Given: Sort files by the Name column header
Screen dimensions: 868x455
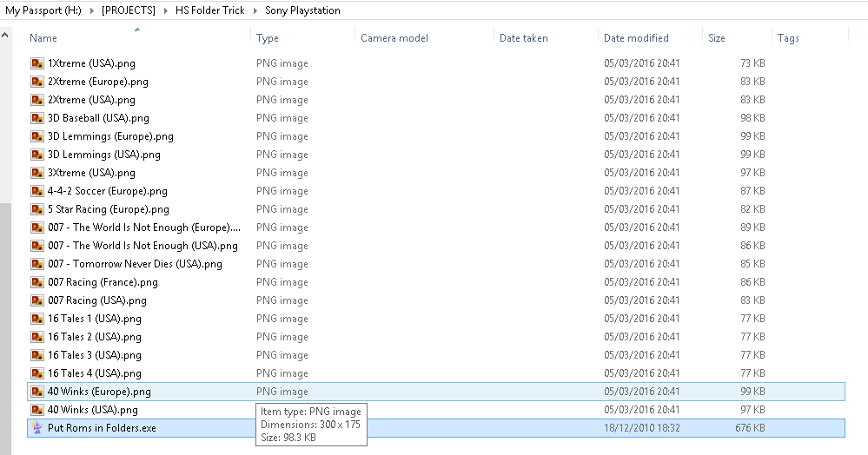Looking at the screenshot, I should 43,38.
